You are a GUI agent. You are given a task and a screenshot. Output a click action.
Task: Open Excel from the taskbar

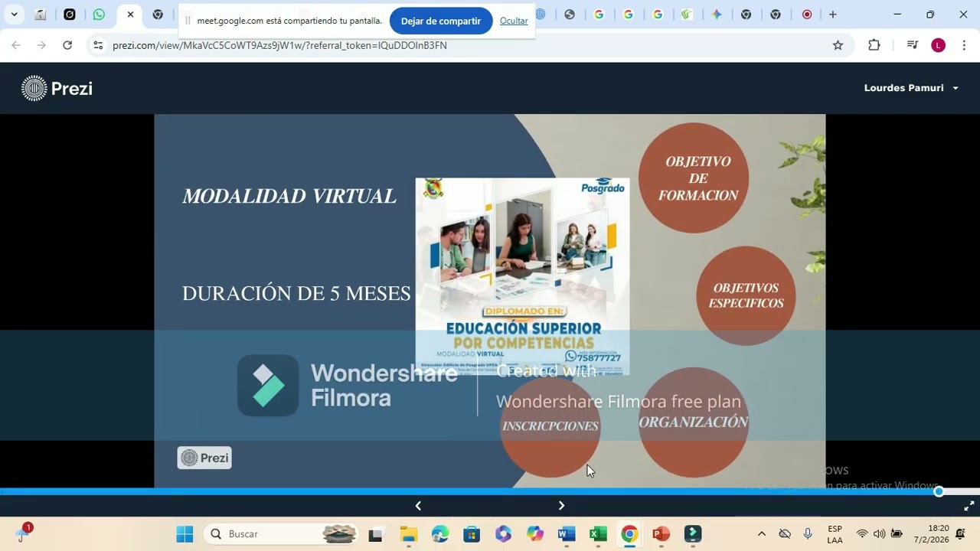click(598, 534)
